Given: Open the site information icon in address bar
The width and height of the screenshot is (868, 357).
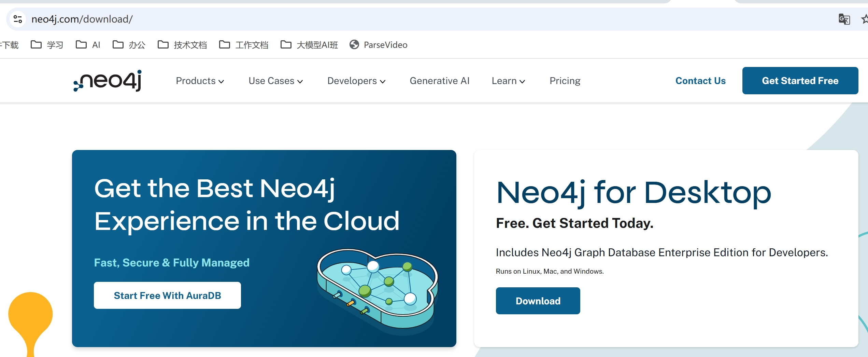Looking at the screenshot, I should pos(18,19).
